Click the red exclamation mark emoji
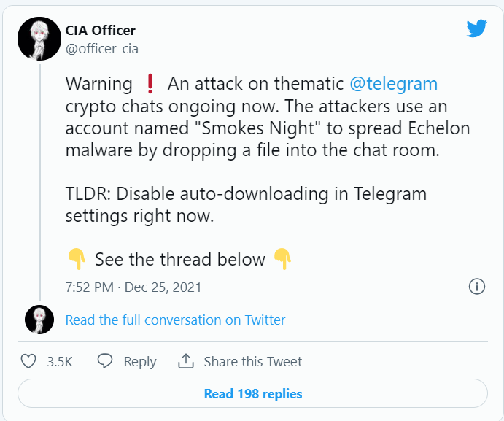This screenshot has height=421, width=504. tap(150, 84)
